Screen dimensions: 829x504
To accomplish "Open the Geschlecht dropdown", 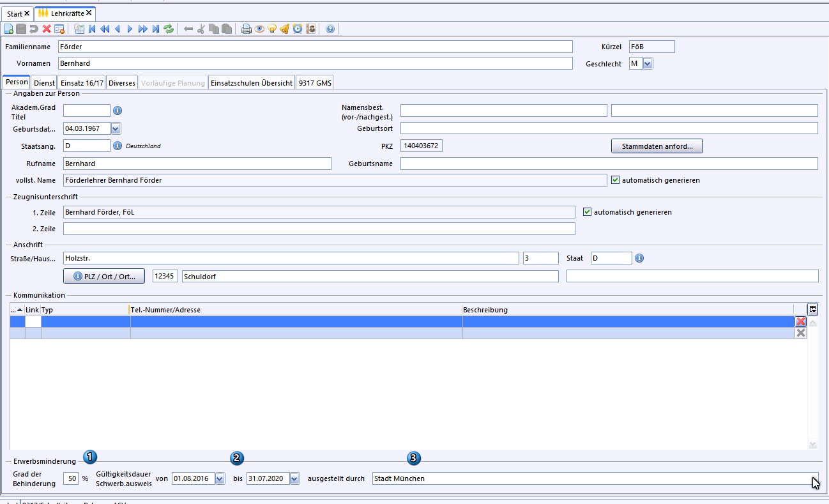I will tap(648, 63).
